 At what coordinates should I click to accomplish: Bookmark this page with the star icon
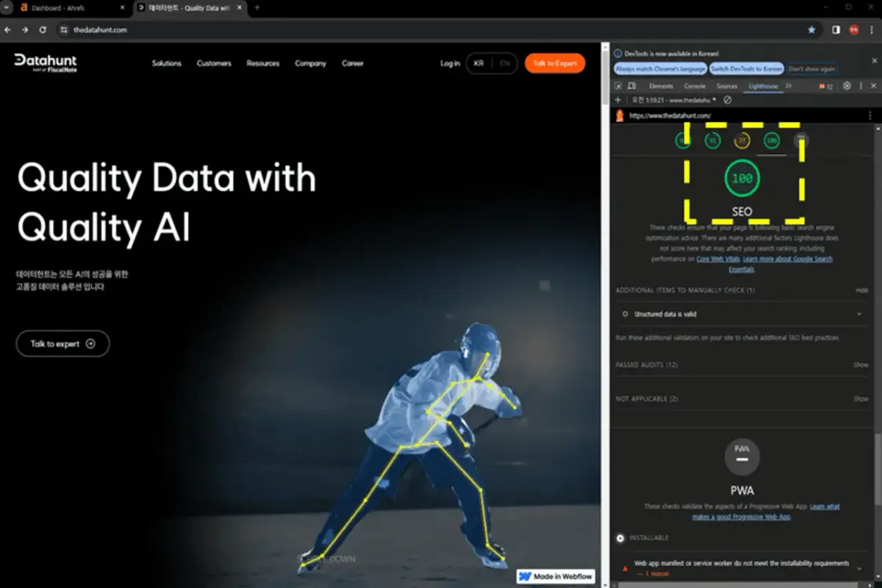pyautogui.click(x=811, y=29)
